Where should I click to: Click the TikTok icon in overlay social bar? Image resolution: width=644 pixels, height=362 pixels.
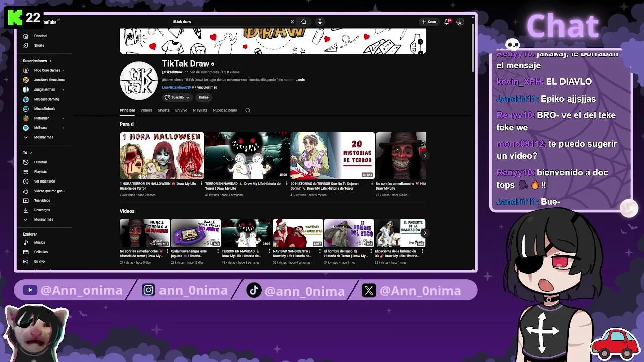click(x=254, y=290)
